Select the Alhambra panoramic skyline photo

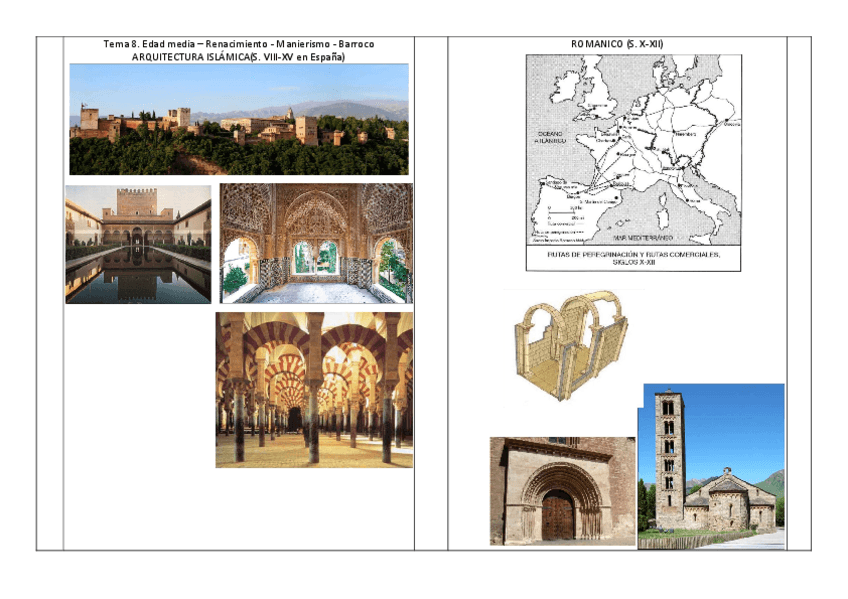tap(238, 119)
